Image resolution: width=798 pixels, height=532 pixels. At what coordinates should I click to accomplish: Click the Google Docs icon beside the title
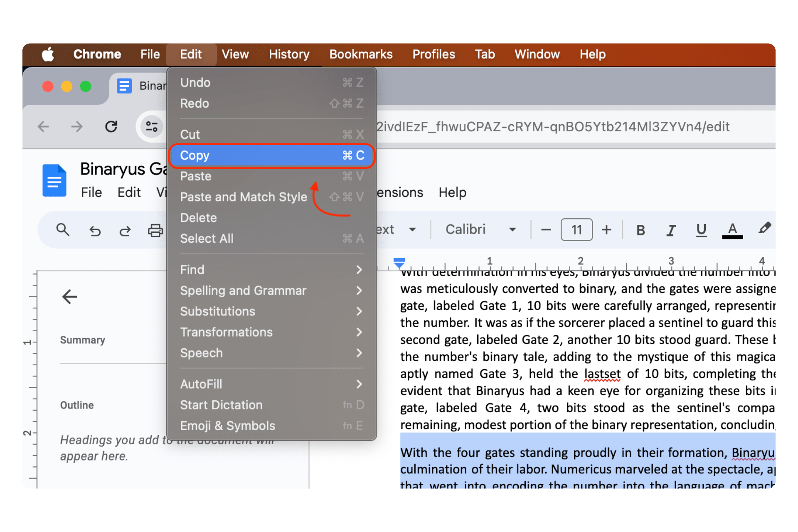pos(54,180)
